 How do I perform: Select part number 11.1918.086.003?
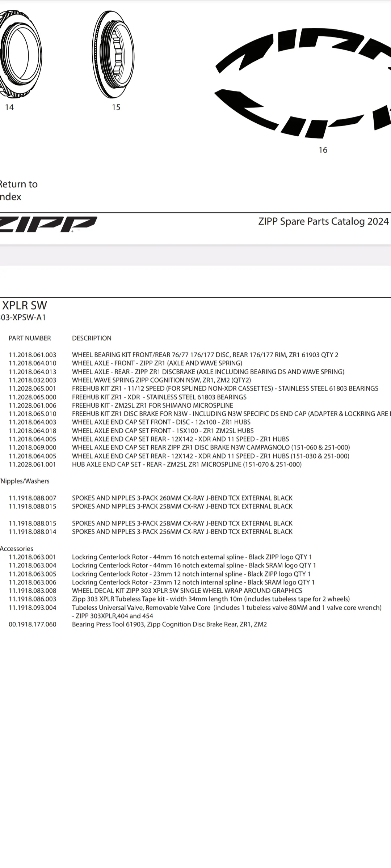(33, 599)
